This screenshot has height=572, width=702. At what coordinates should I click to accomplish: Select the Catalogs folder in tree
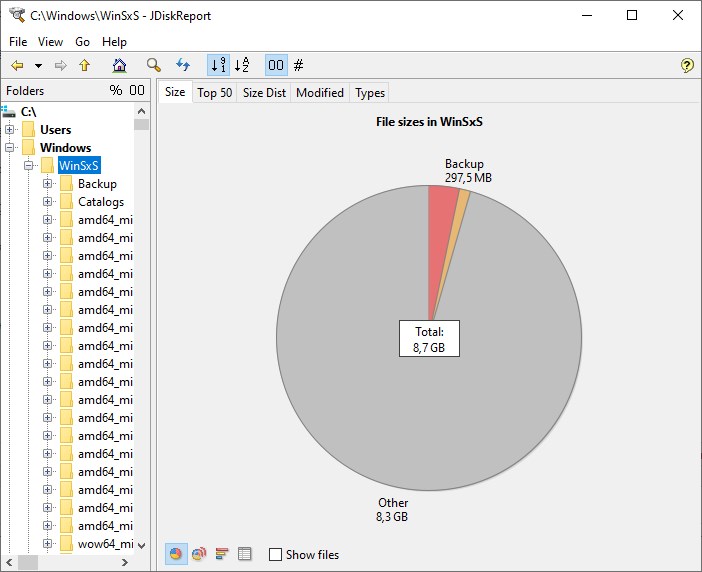(x=100, y=202)
